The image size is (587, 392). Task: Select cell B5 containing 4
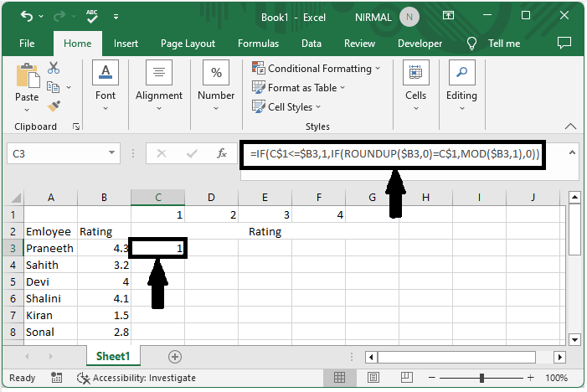(x=104, y=281)
